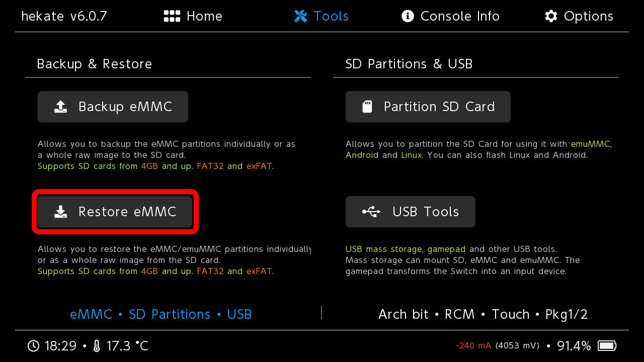
Task: Click the thermometer temperature icon
Action: 97,346
